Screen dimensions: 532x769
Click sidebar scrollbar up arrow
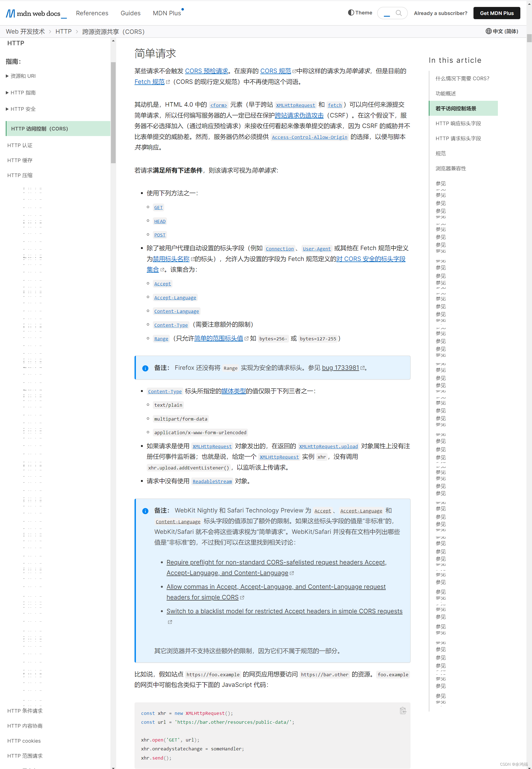113,41
